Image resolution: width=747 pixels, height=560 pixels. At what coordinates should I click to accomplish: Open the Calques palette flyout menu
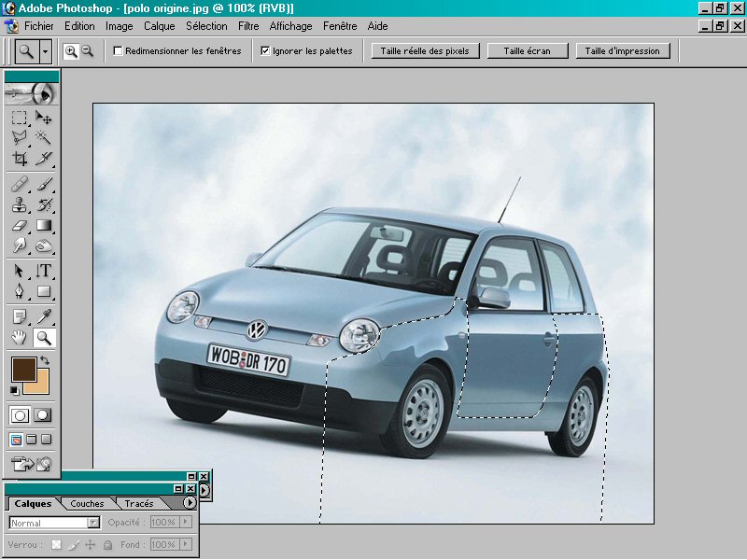tap(190, 503)
